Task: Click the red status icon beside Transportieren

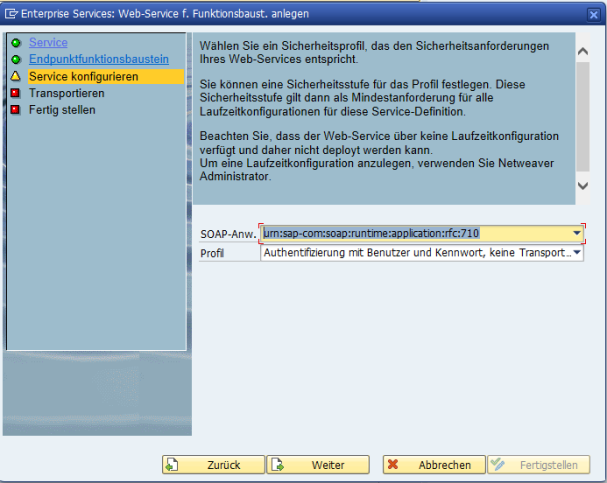Action: coord(14,93)
